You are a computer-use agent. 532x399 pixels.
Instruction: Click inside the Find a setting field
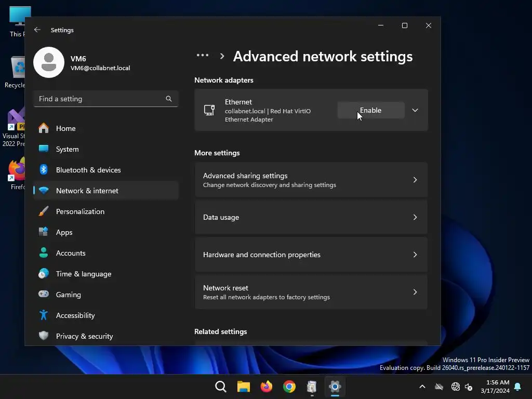(106, 99)
